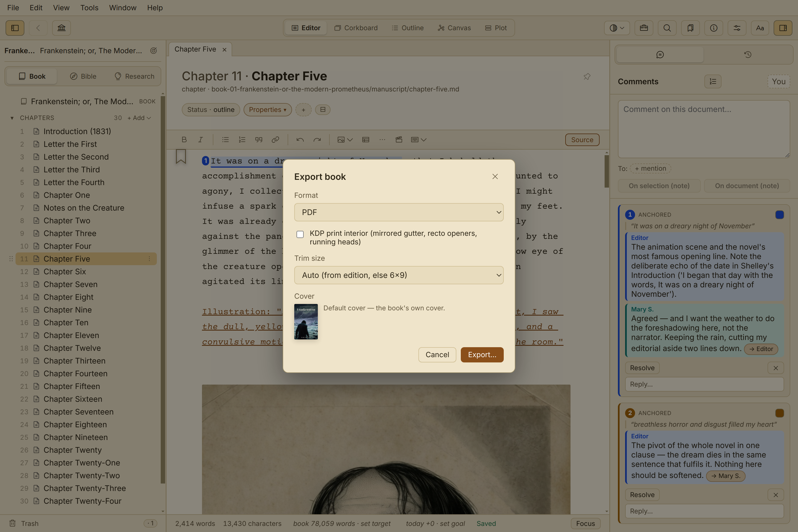Click the briefcase toolbar icon
Viewport: 798px width, 532px height.
(644, 28)
